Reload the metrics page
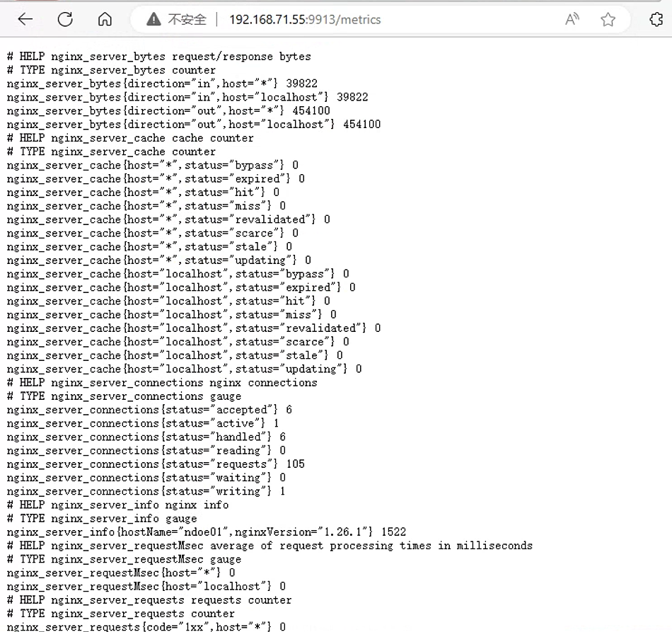 (x=65, y=19)
